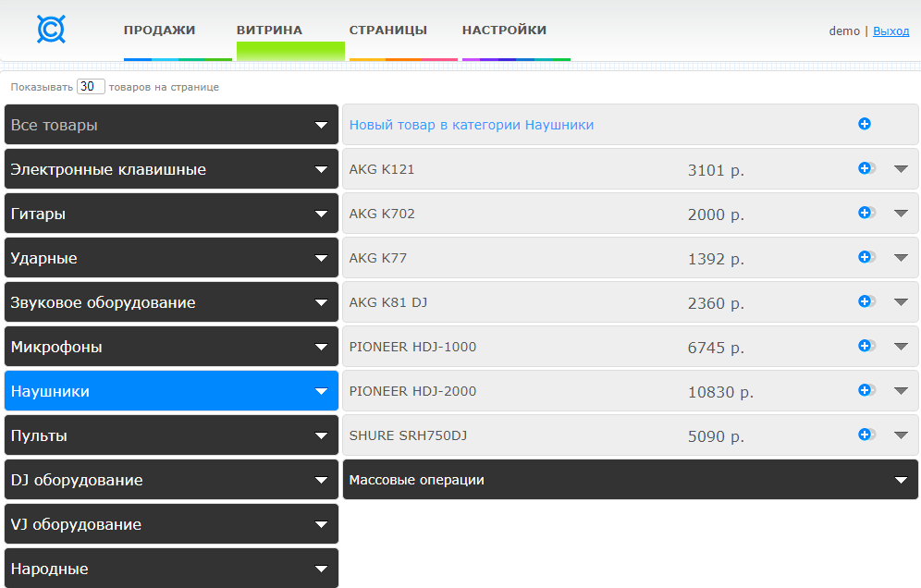
Task: Expand the SHURE SRH750DJ row arrow
Action: click(902, 435)
